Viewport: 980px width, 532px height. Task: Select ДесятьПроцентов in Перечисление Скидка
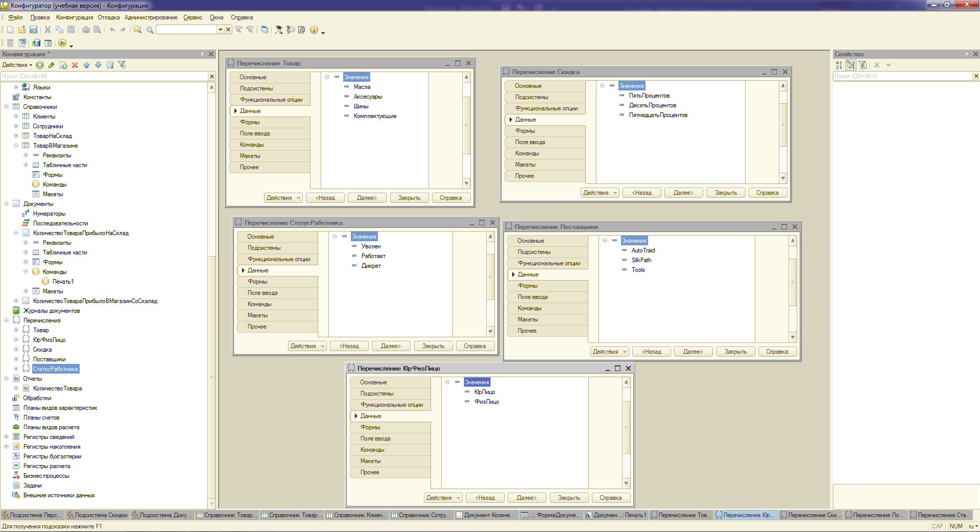653,105
